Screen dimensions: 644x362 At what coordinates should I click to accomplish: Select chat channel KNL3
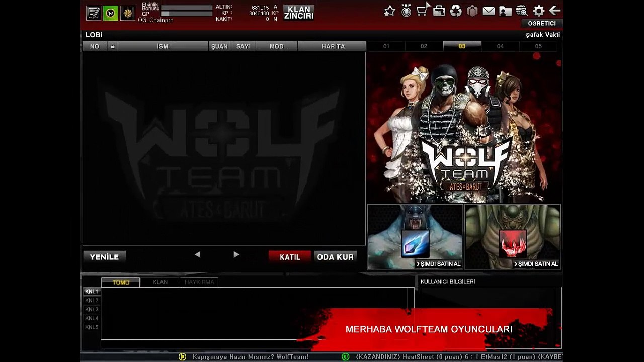pyautogui.click(x=92, y=310)
